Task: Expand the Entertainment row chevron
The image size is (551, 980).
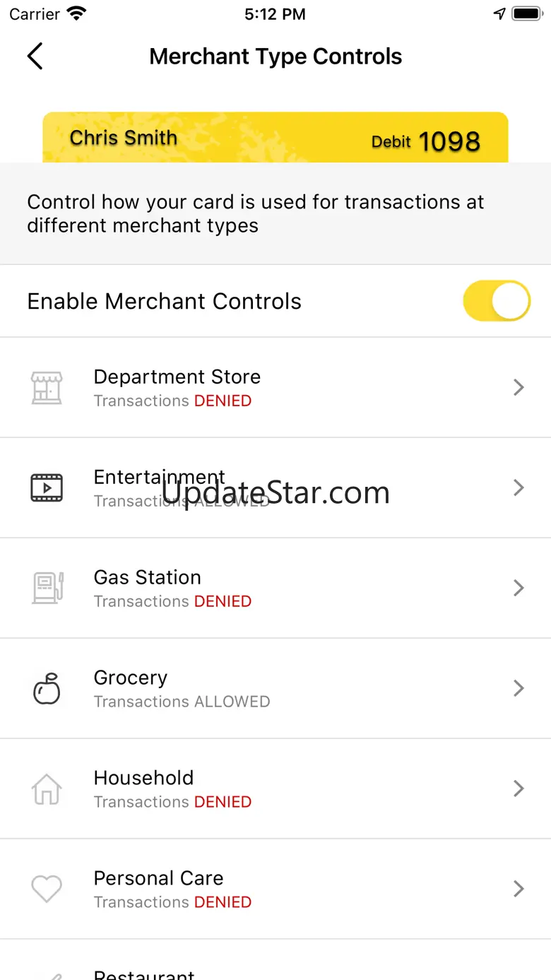Action: tap(519, 488)
